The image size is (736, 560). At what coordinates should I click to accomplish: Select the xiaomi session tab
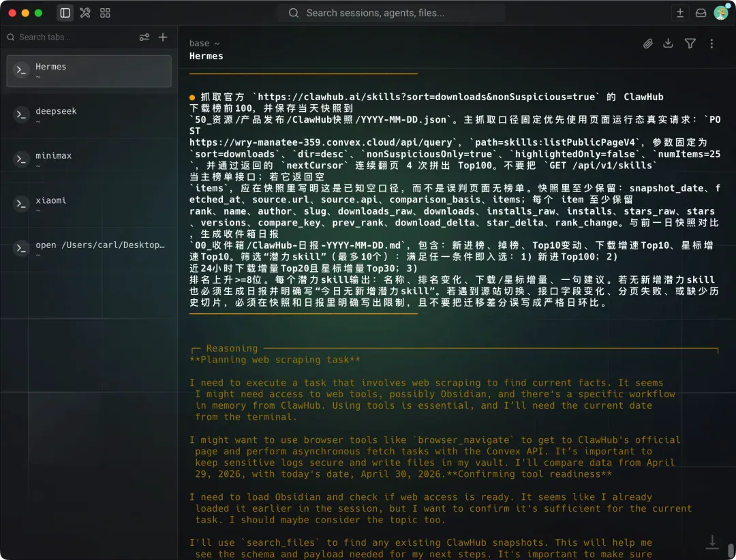[89, 204]
